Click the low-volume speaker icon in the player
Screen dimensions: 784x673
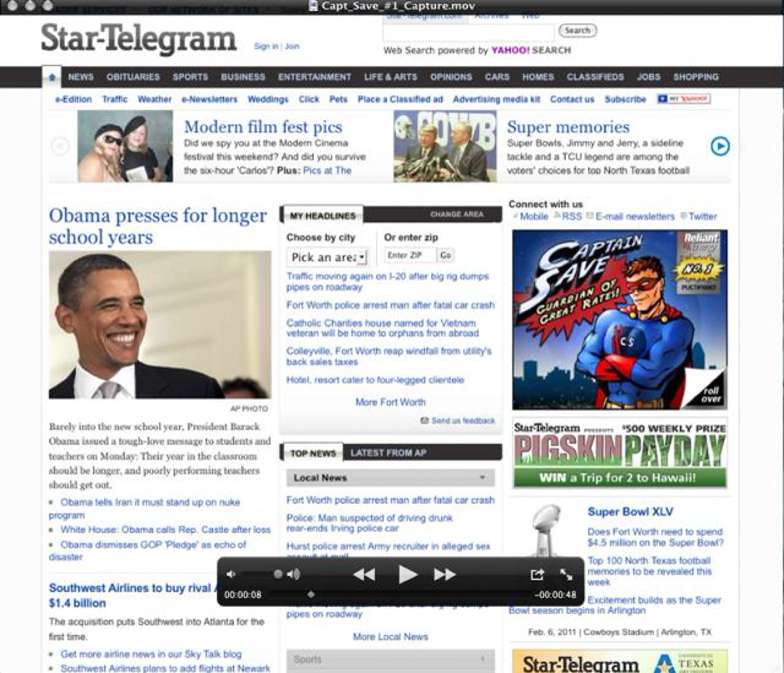coord(230,574)
